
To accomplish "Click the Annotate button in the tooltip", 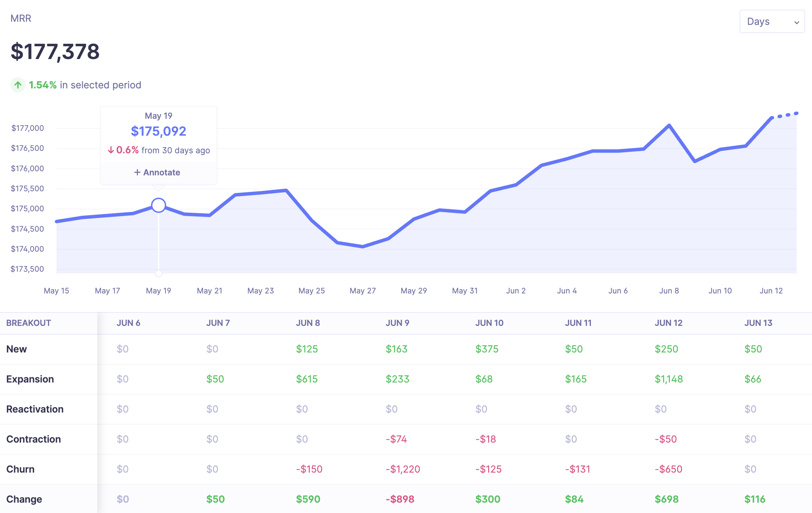I will [157, 172].
